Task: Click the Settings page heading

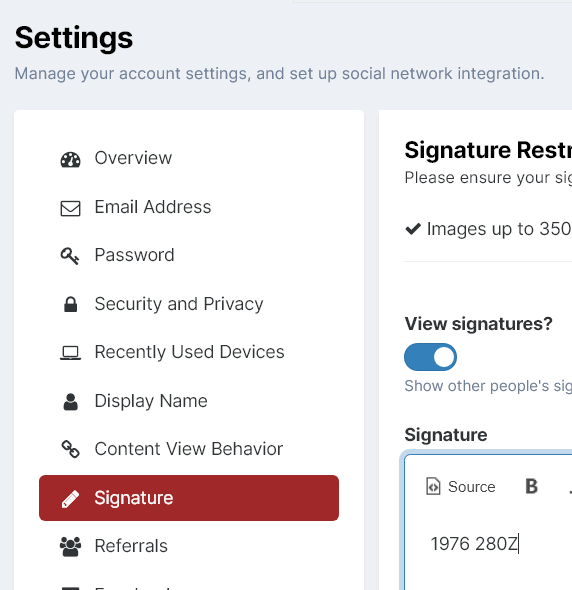Action: tap(74, 38)
